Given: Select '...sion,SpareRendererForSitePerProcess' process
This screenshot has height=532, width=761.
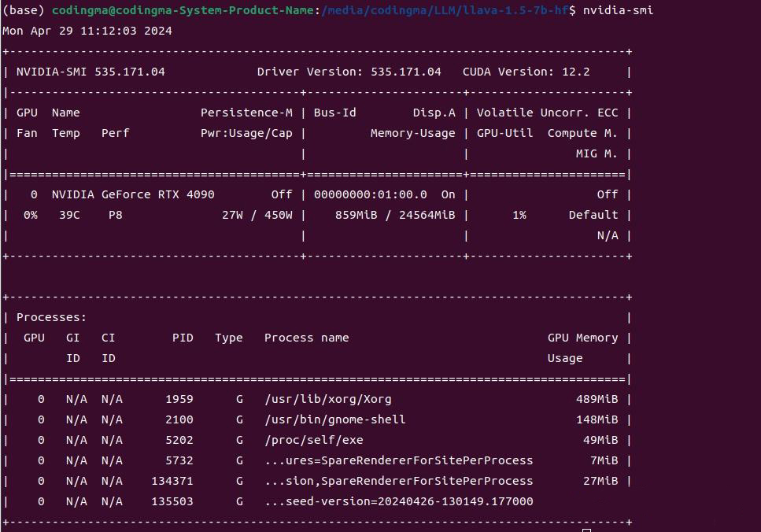Looking at the screenshot, I should (399, 481).
